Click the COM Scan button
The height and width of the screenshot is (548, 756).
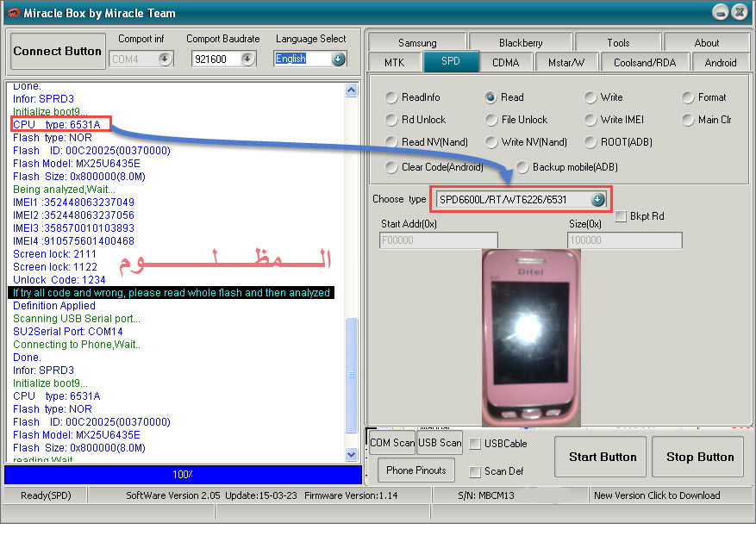[x=391, y=442]
